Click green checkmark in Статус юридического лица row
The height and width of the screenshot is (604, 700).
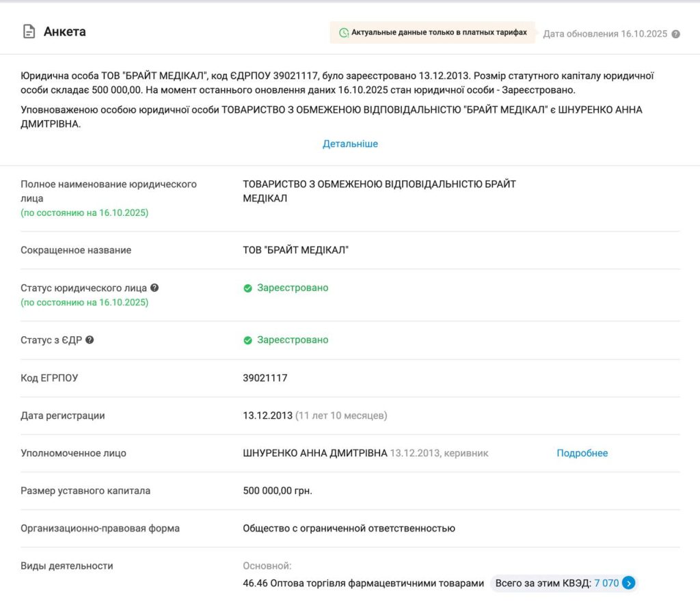tap(247, 288)
